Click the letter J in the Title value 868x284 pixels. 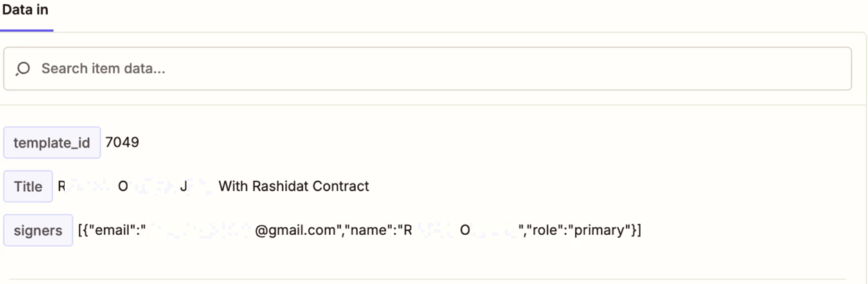pyautogui.click(x=183, y=186)
